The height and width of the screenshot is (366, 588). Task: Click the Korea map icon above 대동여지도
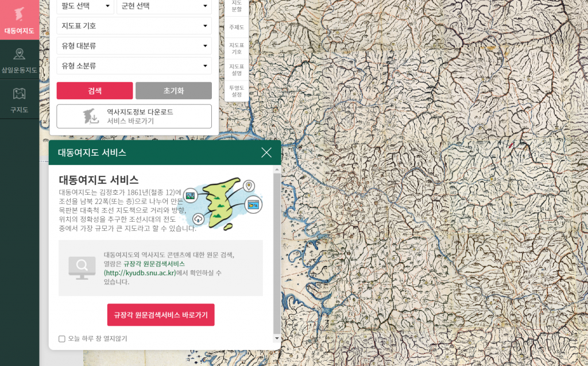tap(20, 14)
